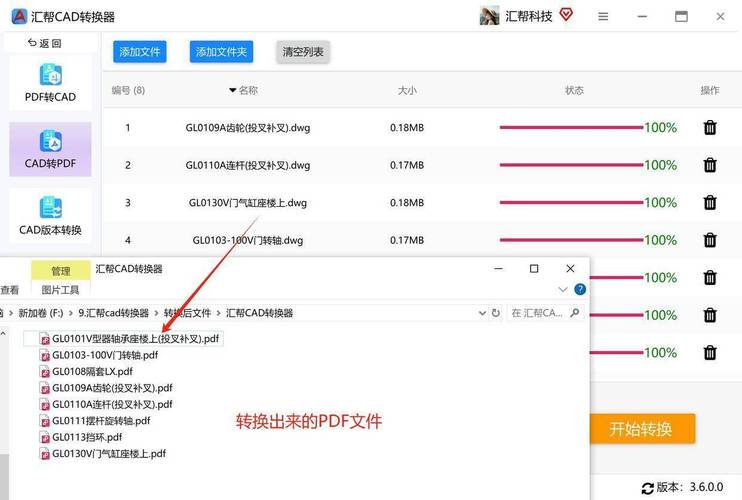742x500 pixels.
Task: Delete row 4 GL0103-100V门转轴 file
Action: pos(710,240)
